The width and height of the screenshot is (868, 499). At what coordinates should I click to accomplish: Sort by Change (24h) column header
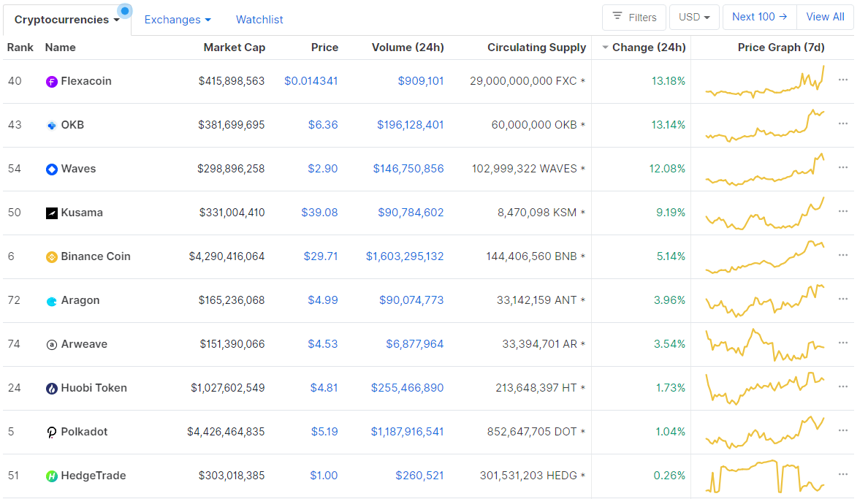click(644, 47)
